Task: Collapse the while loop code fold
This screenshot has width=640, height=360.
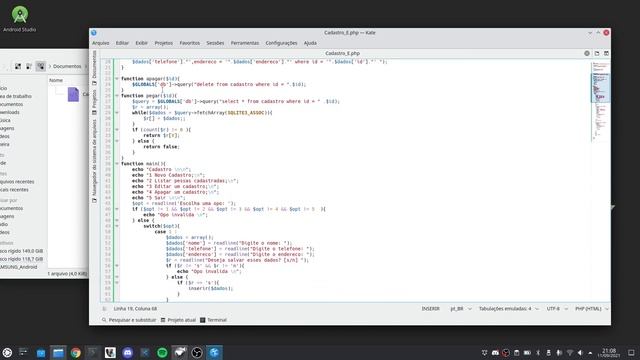Action: pos(117,112)
